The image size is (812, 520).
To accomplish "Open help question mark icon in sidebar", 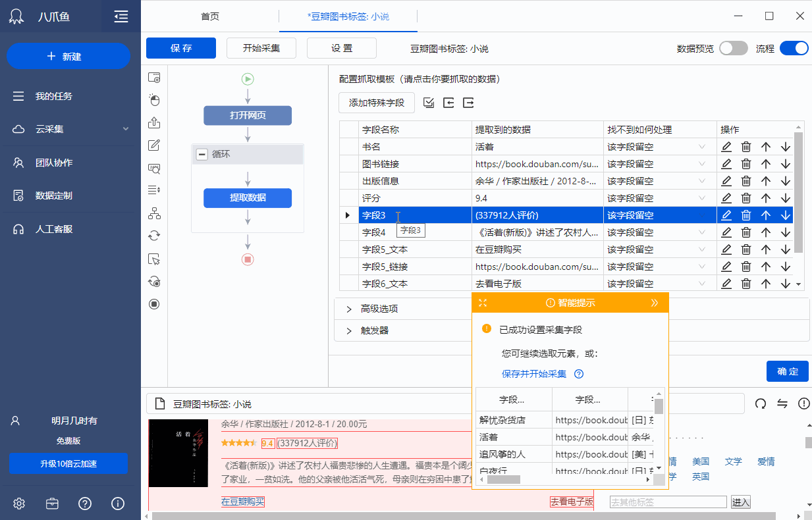I will click(x=85, y=504).
